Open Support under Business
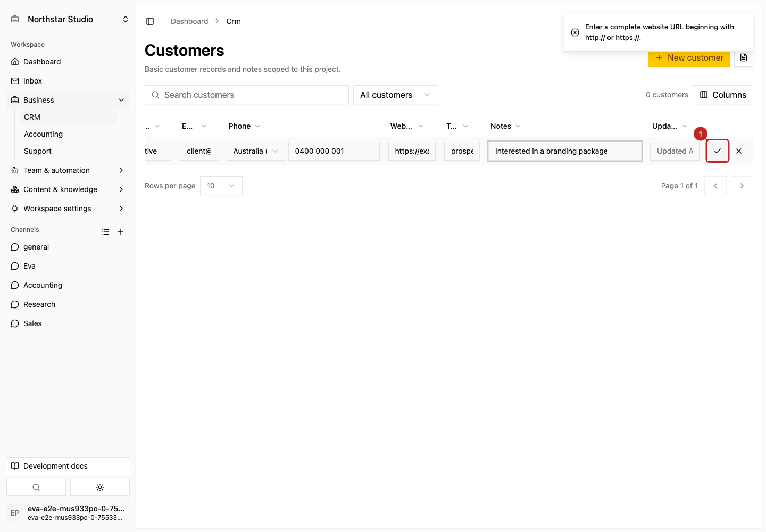Screen dimensions: 766x532 pos(68,151)
